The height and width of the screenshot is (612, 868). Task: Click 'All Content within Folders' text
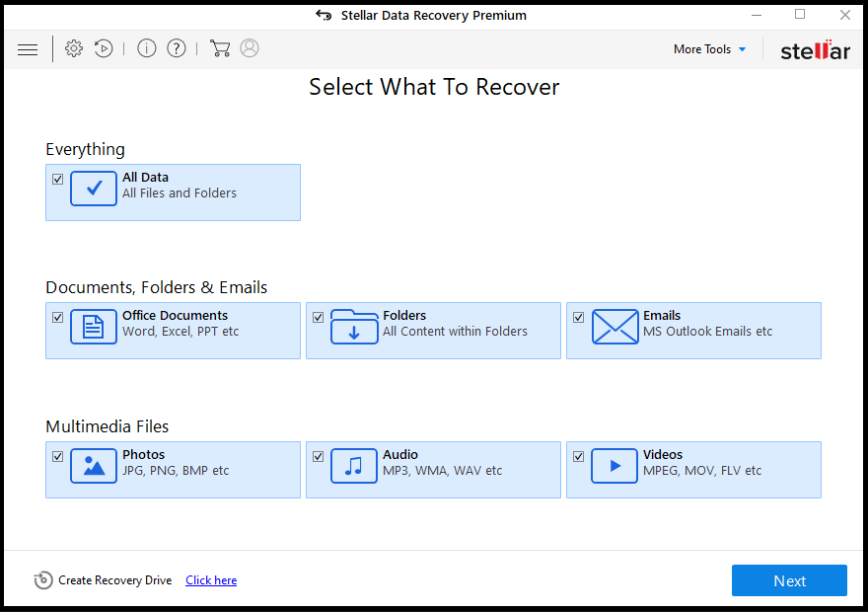455,332
